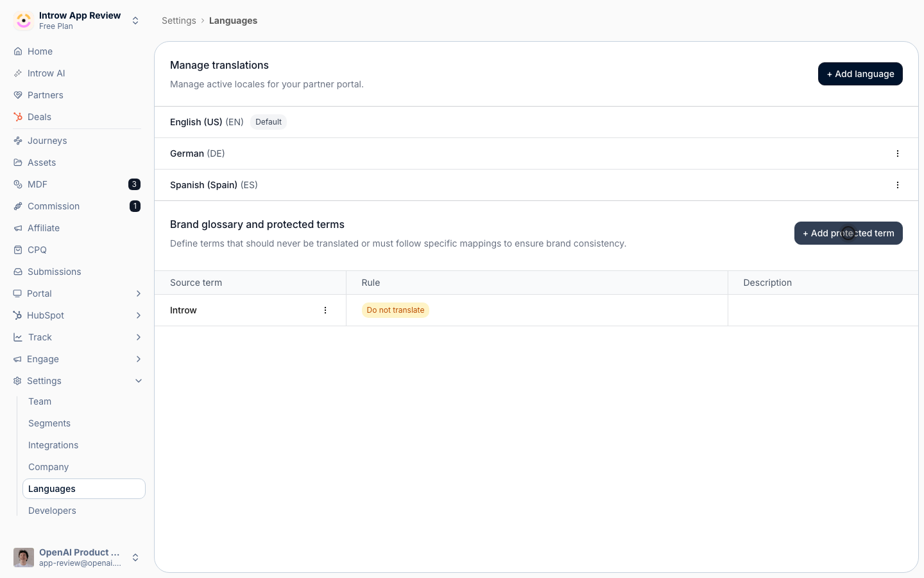This screenshot has height=578, width=924.
Task: Click the Add protected term button
Action: pyautogui.click(x=848, y=233)
